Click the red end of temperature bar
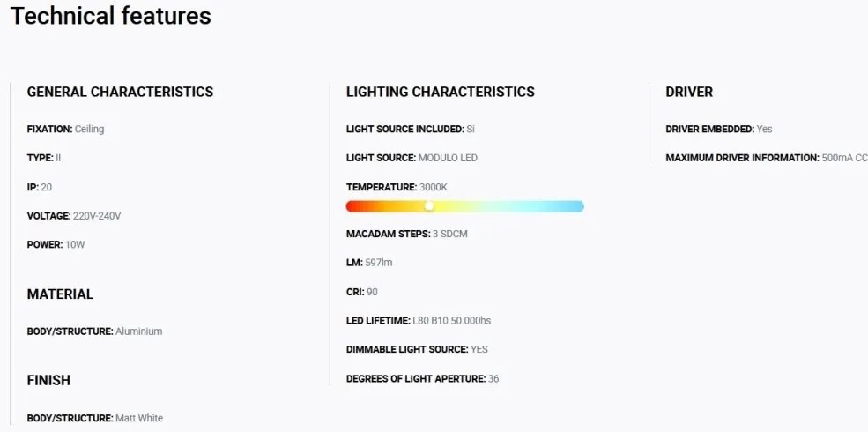868x432 pixels. click(x=352, y=206)
